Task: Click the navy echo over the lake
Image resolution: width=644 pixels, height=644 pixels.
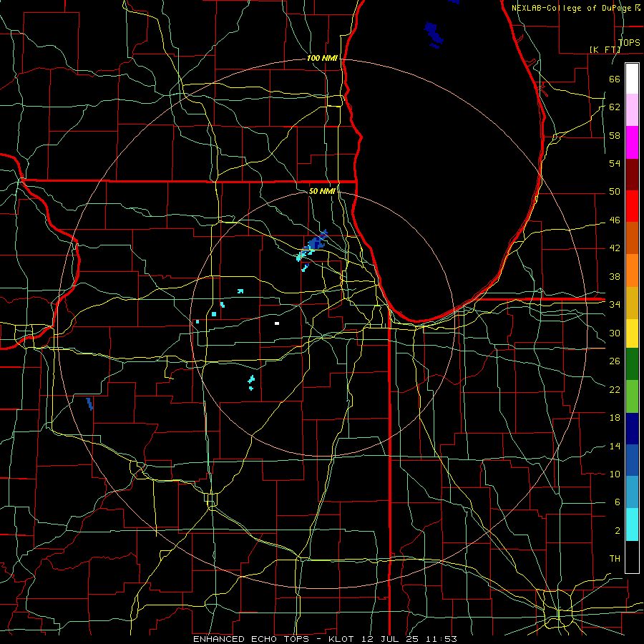Action: tap(434, 35)
